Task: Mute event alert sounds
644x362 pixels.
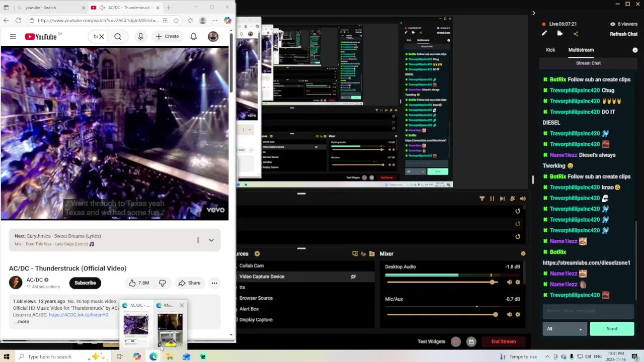Action: (x=523, y=199)
